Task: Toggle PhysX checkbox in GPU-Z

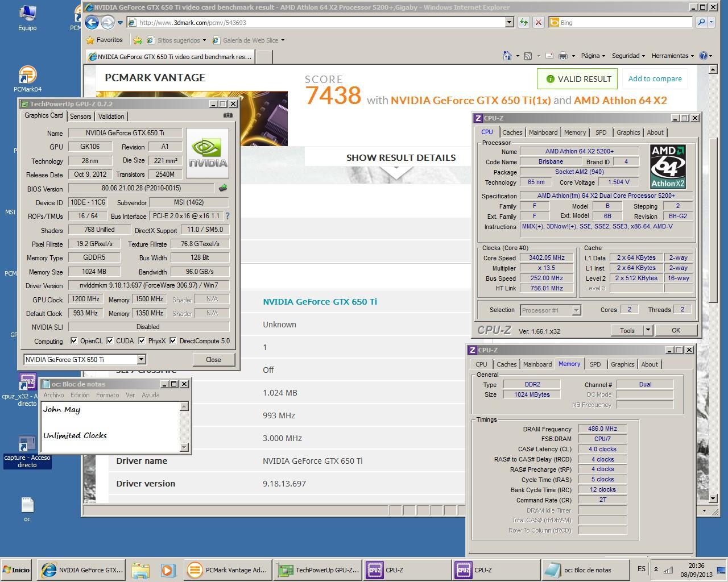Action: point(141,341)
